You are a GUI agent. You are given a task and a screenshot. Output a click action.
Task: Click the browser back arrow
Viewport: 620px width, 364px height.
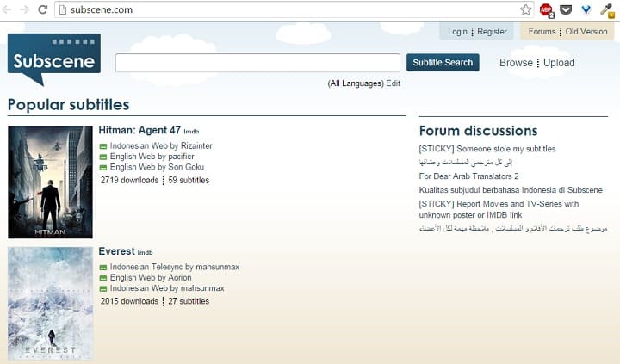tap(7, 9)
